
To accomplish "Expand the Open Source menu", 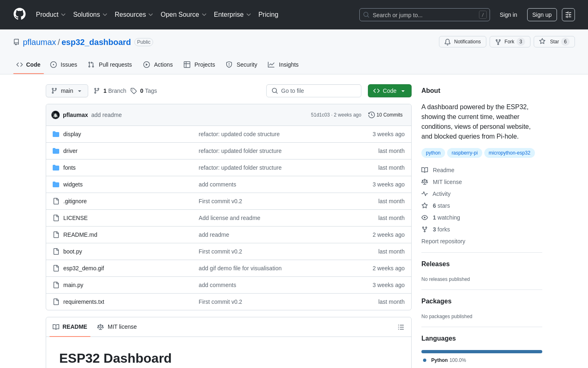I will (x=184, y=15).
